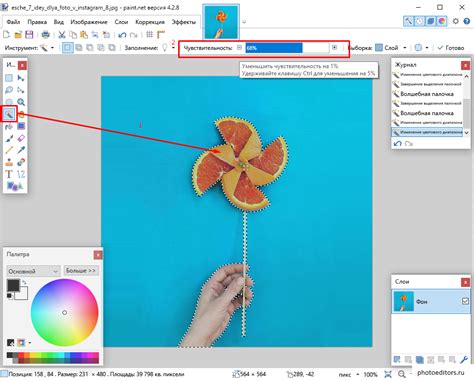Toggle the rulers display
This screenshot has height=381, width=474.
point(161,34)
